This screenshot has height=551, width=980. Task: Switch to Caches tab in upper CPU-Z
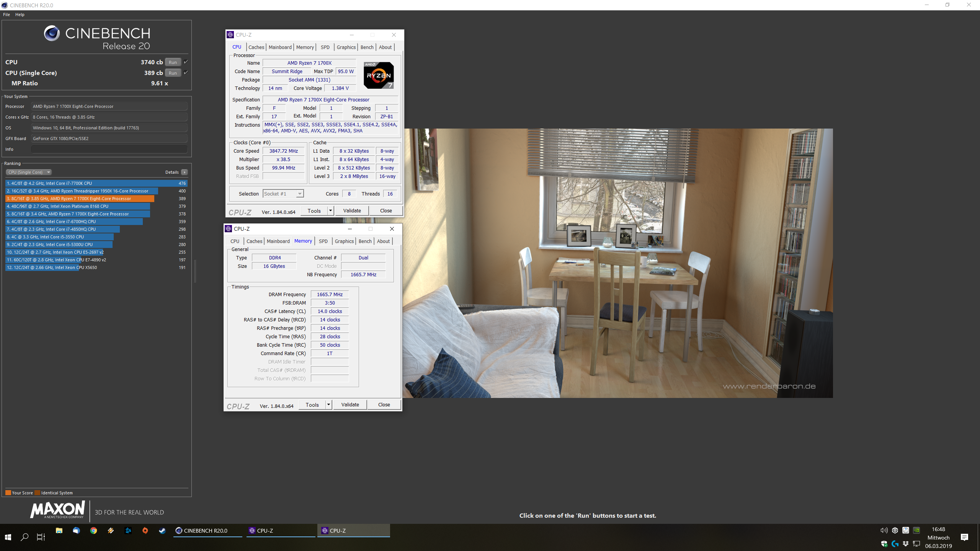click(x=256, y=47)
